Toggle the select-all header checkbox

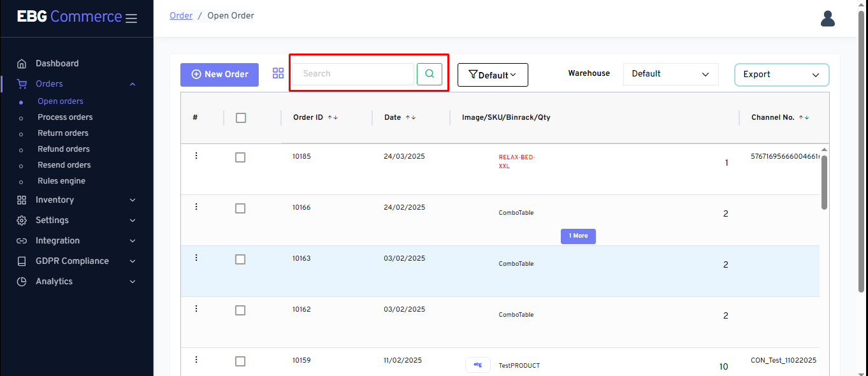point(241,118)
